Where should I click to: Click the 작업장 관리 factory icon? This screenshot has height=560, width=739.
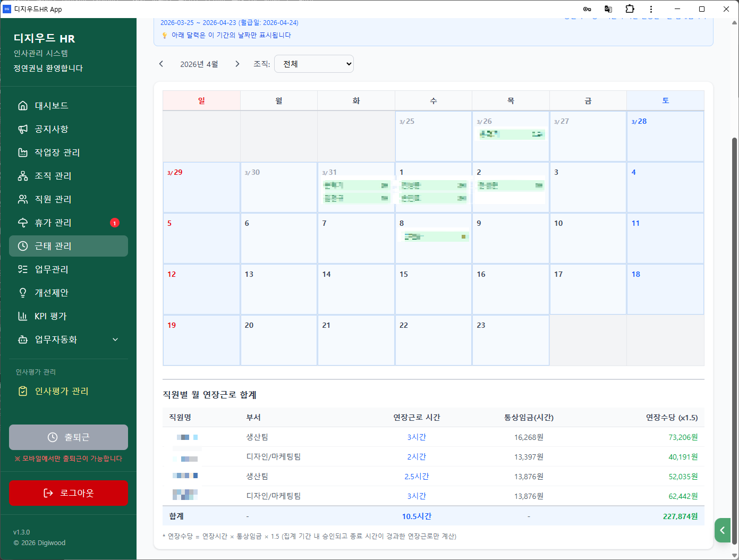pyautogui.click(x=23, y=152)
